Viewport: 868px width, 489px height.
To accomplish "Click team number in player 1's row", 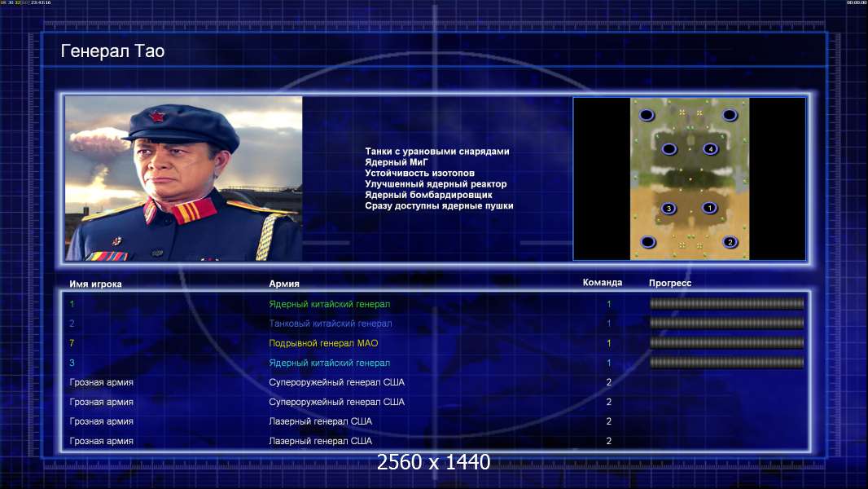I will [x=609, y=304].
